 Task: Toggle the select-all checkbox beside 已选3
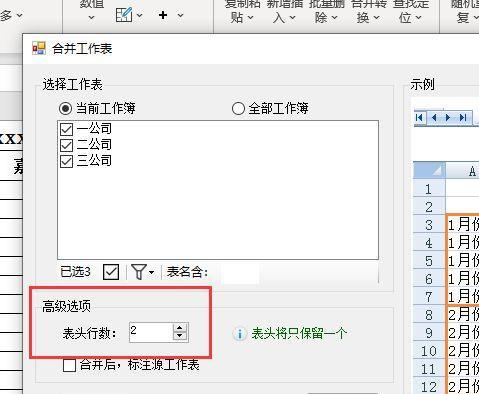pyautogui.click(x=111, y=272)
